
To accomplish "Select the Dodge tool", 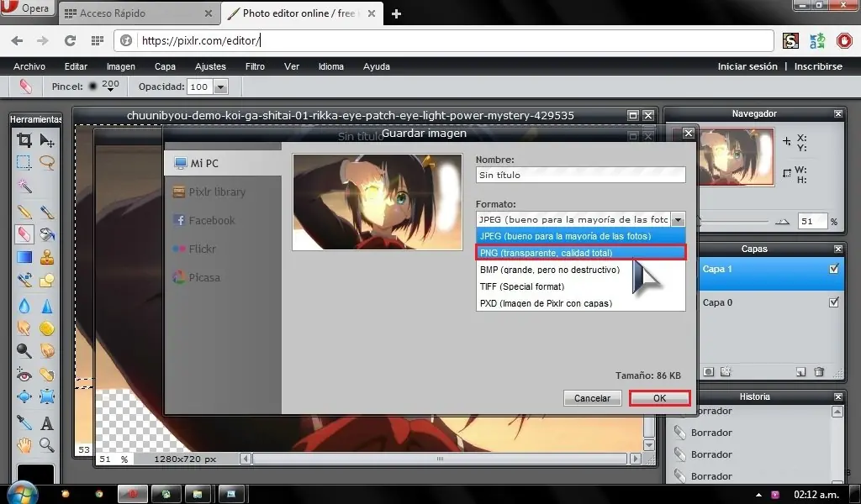I will [24, 350].
